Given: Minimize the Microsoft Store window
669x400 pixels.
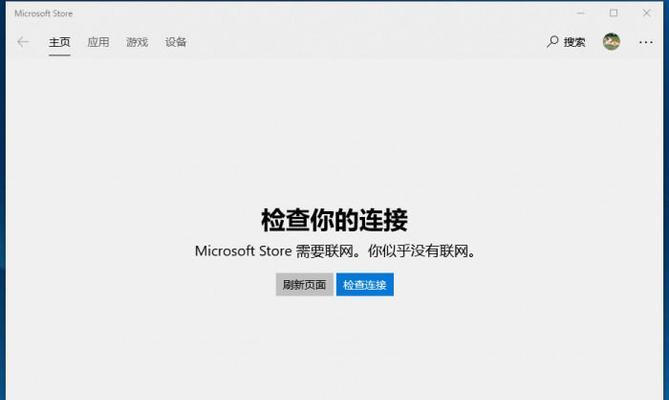Looking at the screenshot, I should point(580,13).
